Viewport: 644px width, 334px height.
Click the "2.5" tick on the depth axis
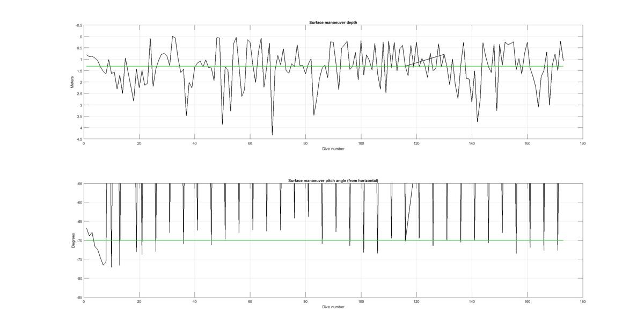[x=79, y=93]
